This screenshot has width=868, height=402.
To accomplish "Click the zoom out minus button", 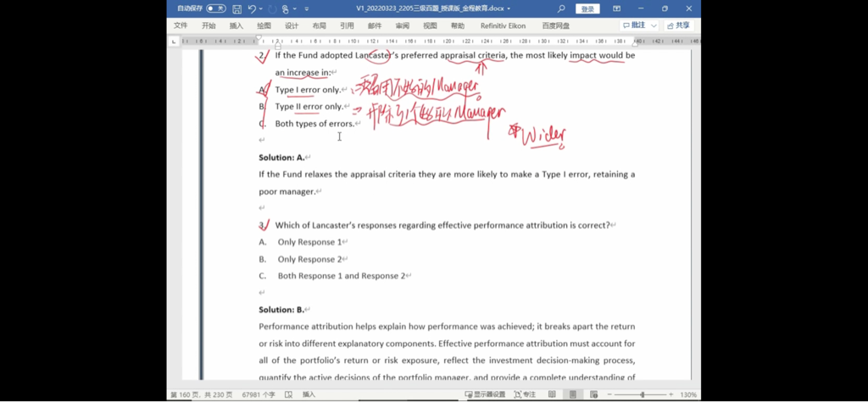I will tap(609, 395).
